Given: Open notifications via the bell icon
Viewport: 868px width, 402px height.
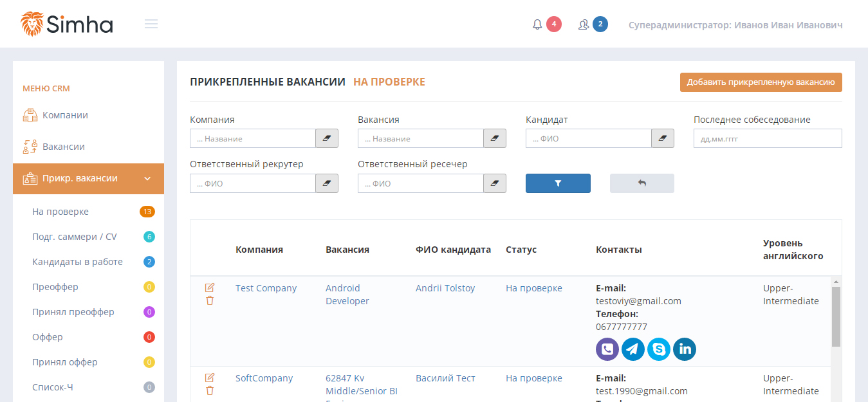Looking at the screenshot, I should 537,24.
